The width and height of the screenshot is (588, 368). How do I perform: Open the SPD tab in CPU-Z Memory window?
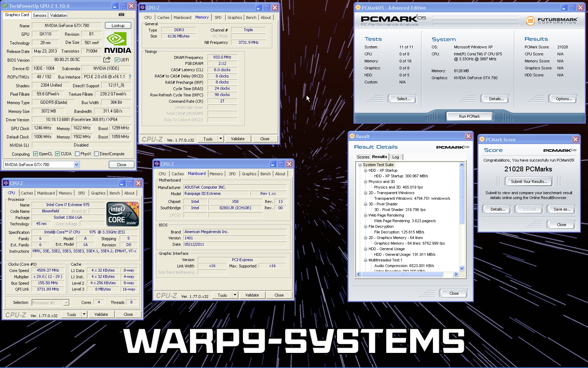coord(218,18)
